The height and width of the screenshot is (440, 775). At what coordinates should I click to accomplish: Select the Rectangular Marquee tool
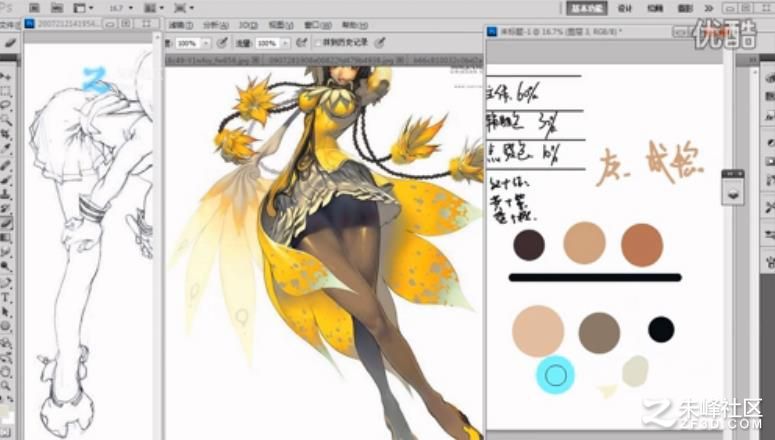pos(6,91)
